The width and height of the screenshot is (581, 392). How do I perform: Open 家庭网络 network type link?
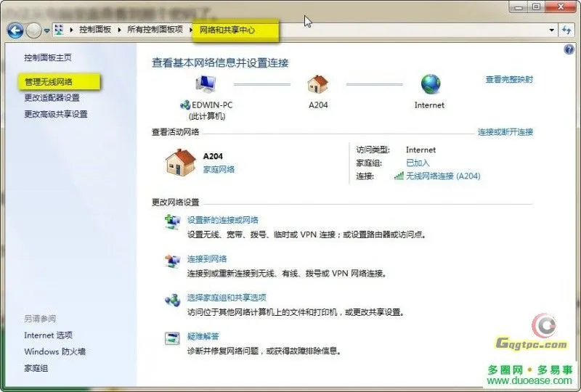[219, 169]
